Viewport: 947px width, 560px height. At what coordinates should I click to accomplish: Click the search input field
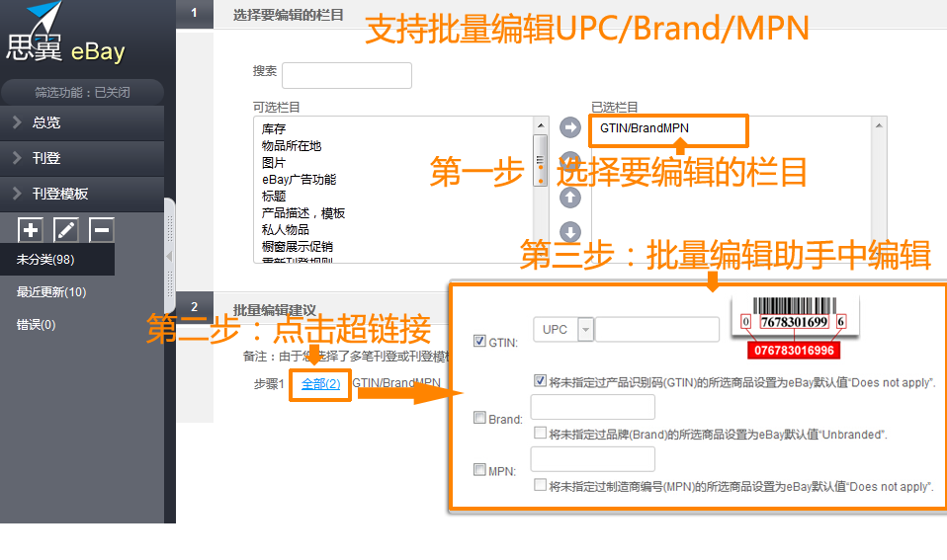click(347, 75)
